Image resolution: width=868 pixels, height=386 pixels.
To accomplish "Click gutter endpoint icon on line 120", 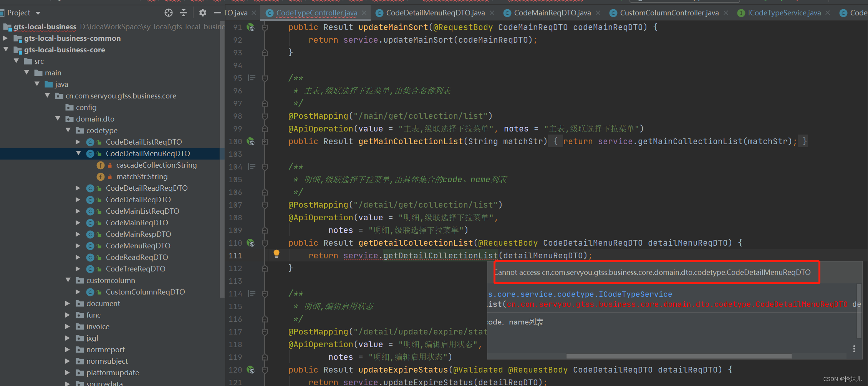I will [x=251, y=370].
